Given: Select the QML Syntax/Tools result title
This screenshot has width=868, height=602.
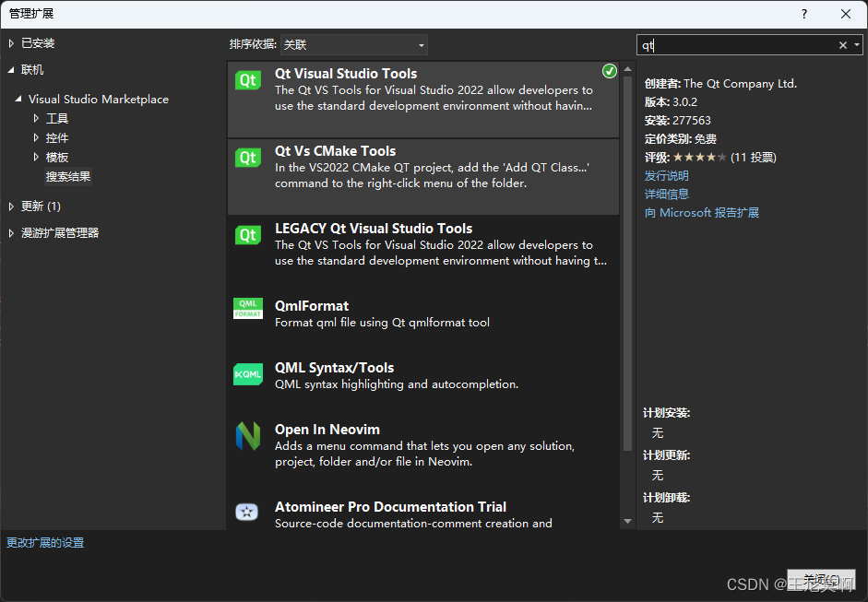Looking at the screenshot, I should (x=334, y=368).
